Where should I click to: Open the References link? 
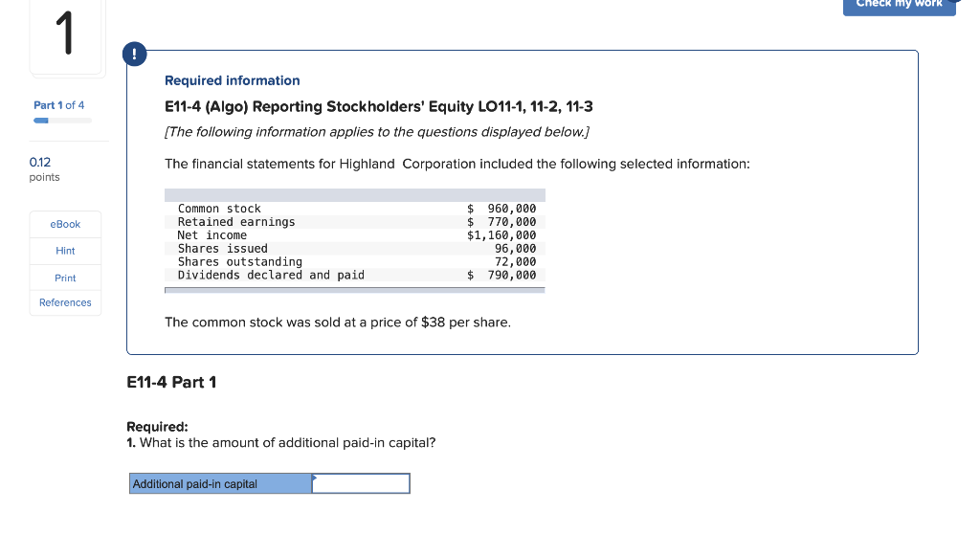coord(65,302)
